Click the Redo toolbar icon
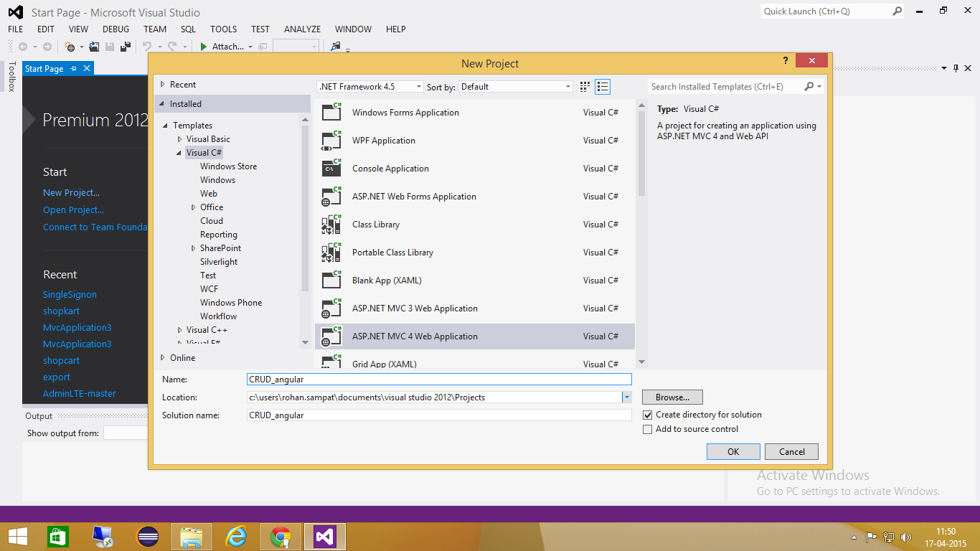This screenshot has height=551, width=980. (x=172, y=47)
